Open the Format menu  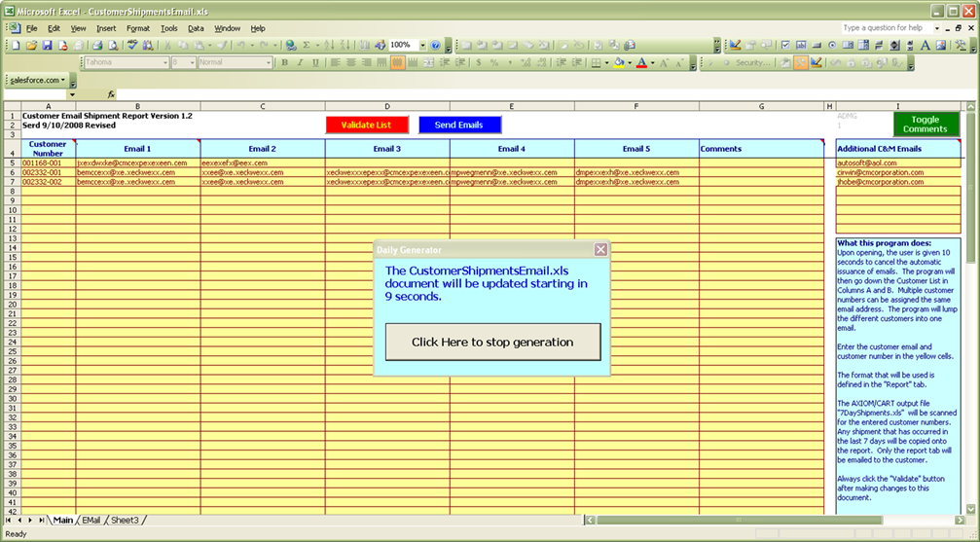point(137,28)
